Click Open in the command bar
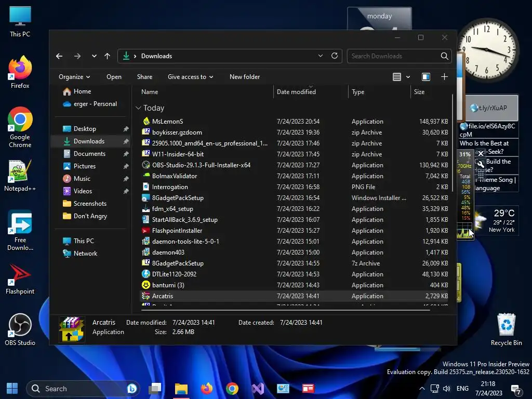This screenshot has width=532, height=399. (114, 77)
